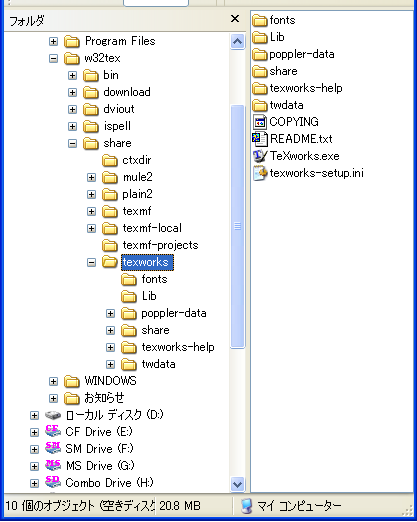Open the TeXworks.exe application icon
417x522 pixels.
[x=260, y=156]
